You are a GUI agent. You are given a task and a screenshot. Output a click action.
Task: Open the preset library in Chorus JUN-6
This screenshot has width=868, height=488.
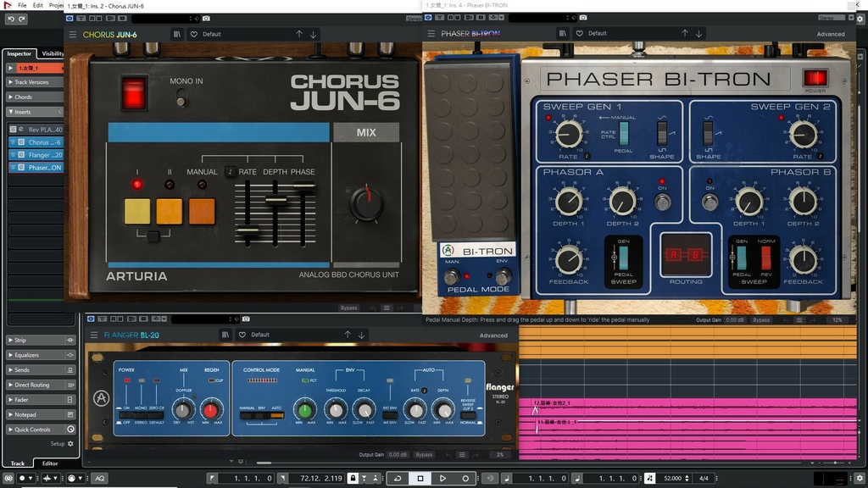pyautogui.click(x=176, y=34)
